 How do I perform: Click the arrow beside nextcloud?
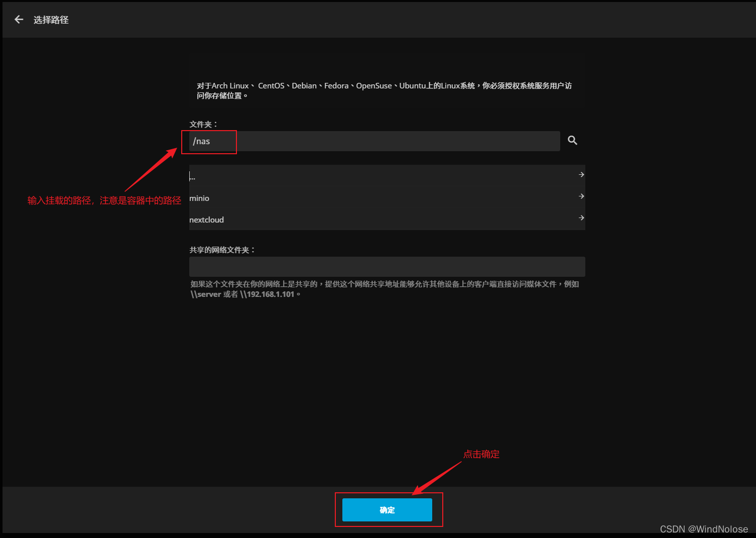click(581, 218)
